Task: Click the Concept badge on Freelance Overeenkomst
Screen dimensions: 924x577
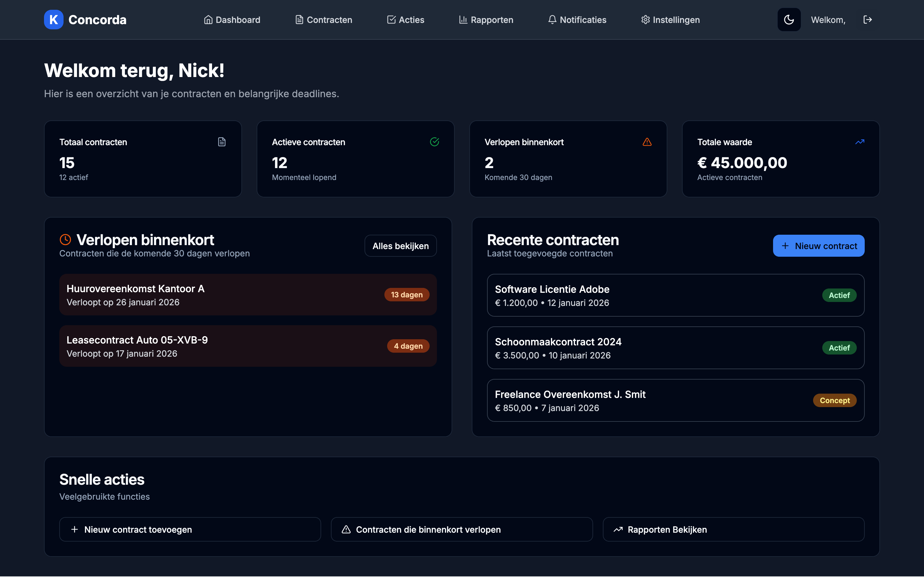Action: [x=835, y=400]
